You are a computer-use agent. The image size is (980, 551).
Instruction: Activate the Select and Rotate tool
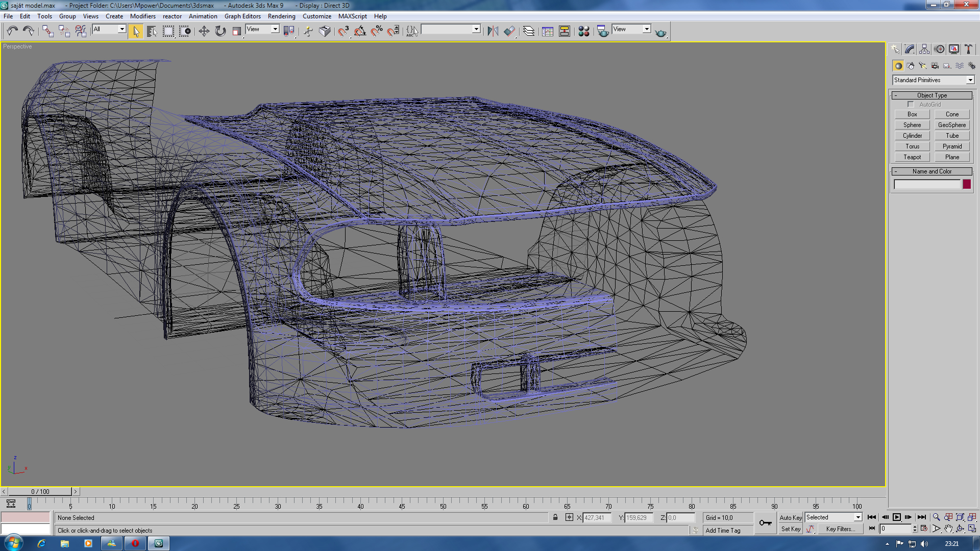tap(220, 32)
